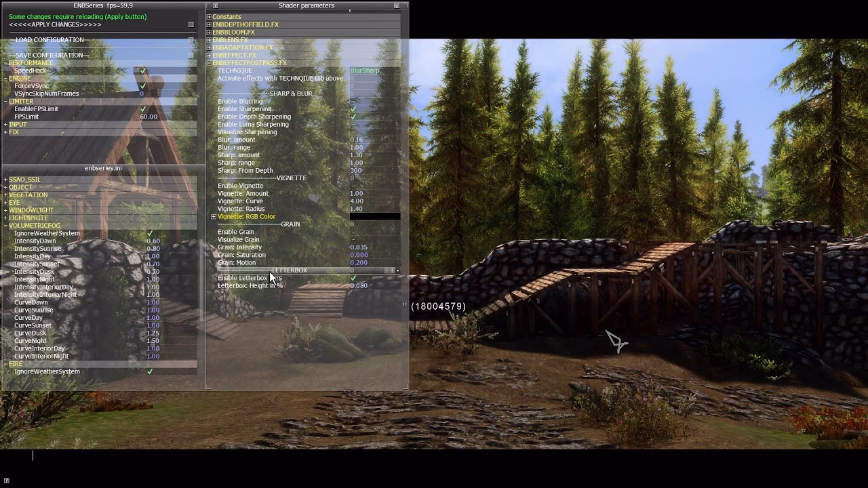
Task: Select the IntensityDawn value 0.60
Action: pos(153,241)
